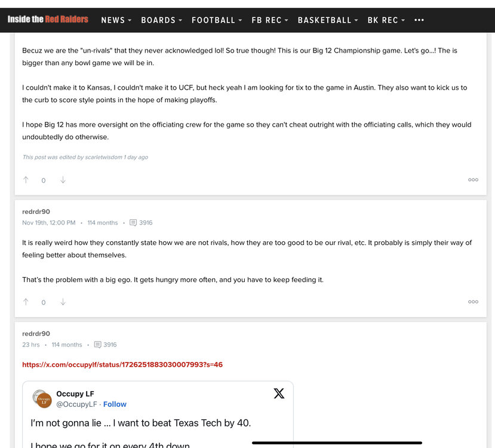Downvote redrdr90's Nov 19th post
The height and width of the screenshot is (448, 495).
(x=63, y=302)
